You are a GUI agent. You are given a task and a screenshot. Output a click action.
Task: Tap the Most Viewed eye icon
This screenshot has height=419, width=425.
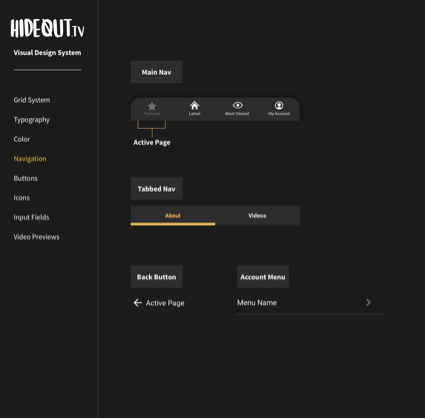238,105
